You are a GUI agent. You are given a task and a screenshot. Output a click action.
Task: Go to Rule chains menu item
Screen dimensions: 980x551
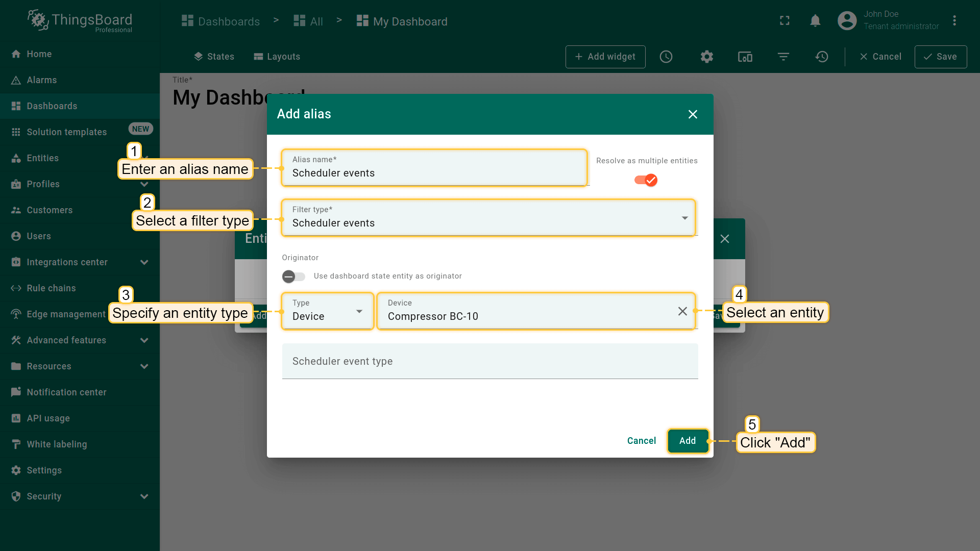(51, 288)
